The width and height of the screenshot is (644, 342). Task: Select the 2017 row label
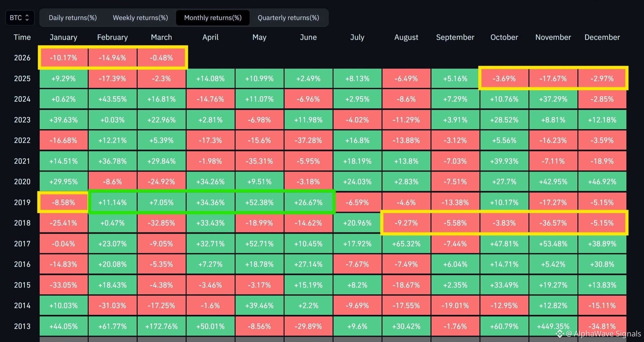pyautogui.click(x=22, y=244)
